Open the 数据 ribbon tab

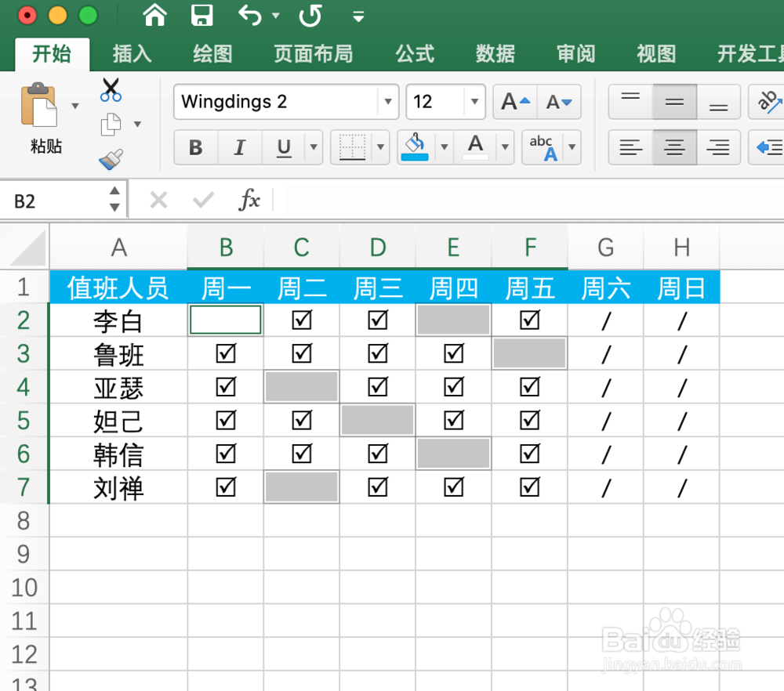pyautogui.click(x=495, y=54)
